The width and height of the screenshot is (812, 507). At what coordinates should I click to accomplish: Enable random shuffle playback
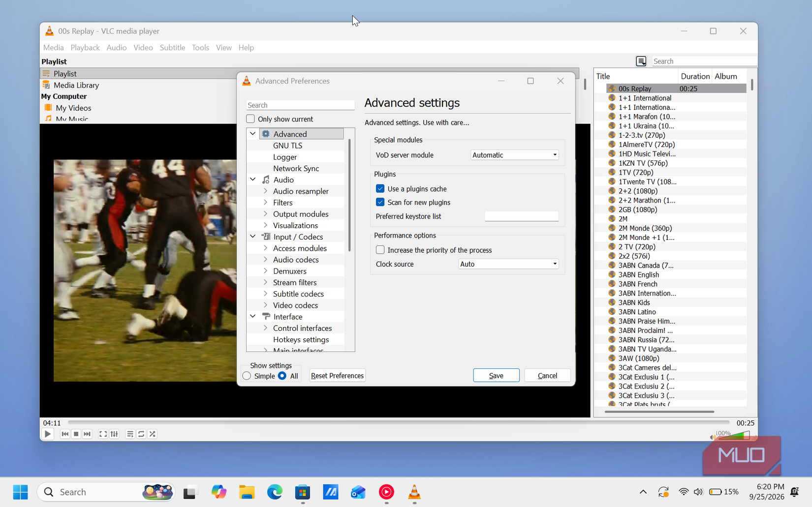(153, 434)
